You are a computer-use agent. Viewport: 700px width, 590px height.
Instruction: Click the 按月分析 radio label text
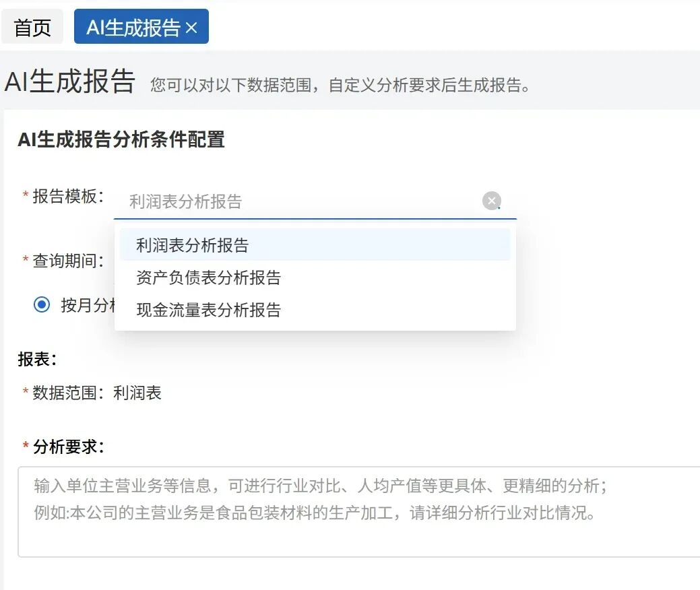click(88, 305)
